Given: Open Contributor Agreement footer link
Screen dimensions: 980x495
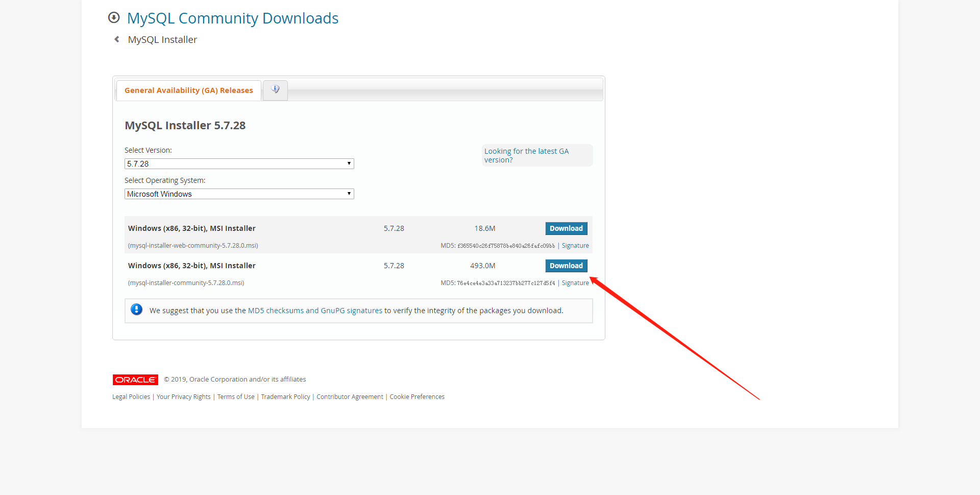Looking at the screenshot, I should 350,397.
